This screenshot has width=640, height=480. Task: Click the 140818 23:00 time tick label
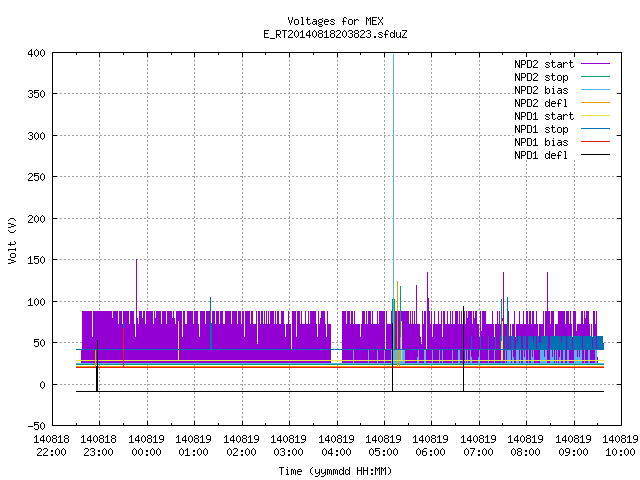click(98, 446)
